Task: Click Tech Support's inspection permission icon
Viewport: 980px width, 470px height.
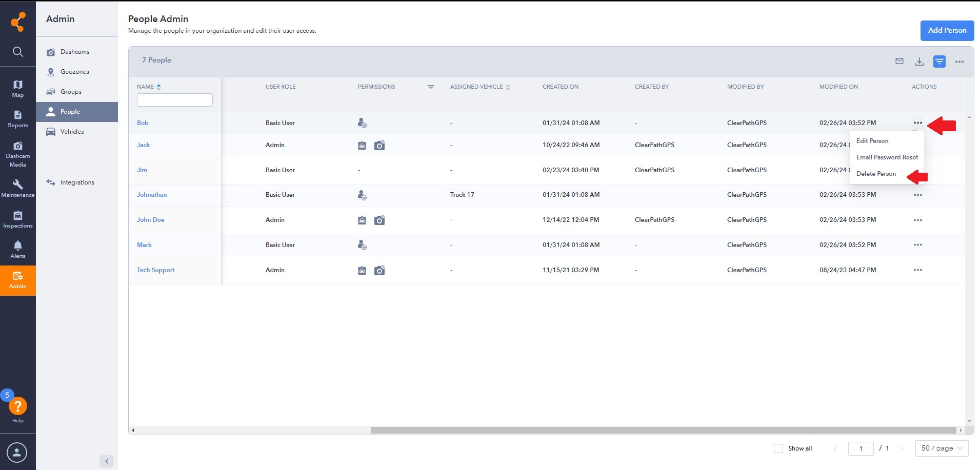Action: pyautogui.click(x=362, y=271)
